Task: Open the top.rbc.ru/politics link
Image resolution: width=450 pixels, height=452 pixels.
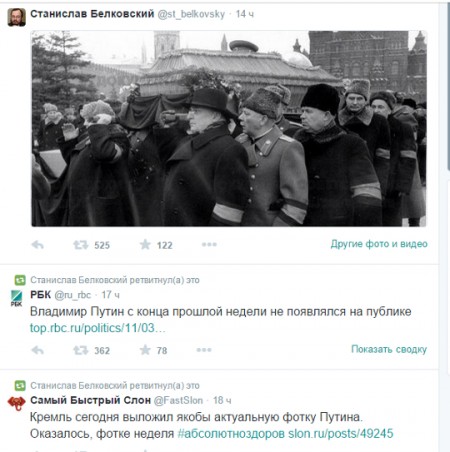Action: [98, 328]
